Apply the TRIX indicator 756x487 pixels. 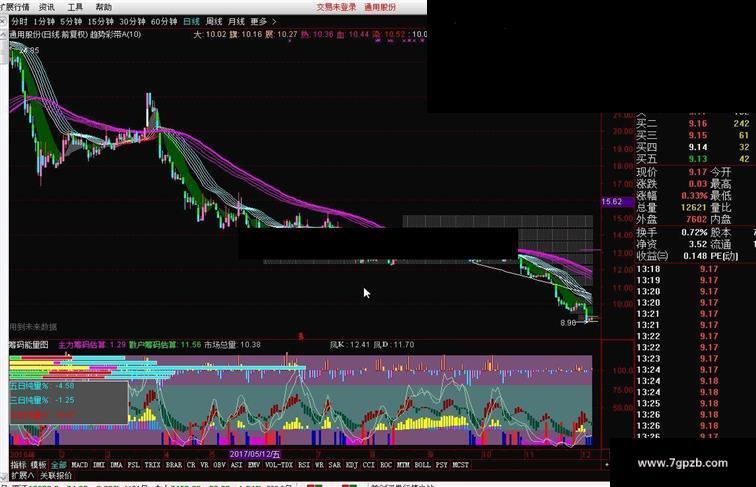click(152, 465)
